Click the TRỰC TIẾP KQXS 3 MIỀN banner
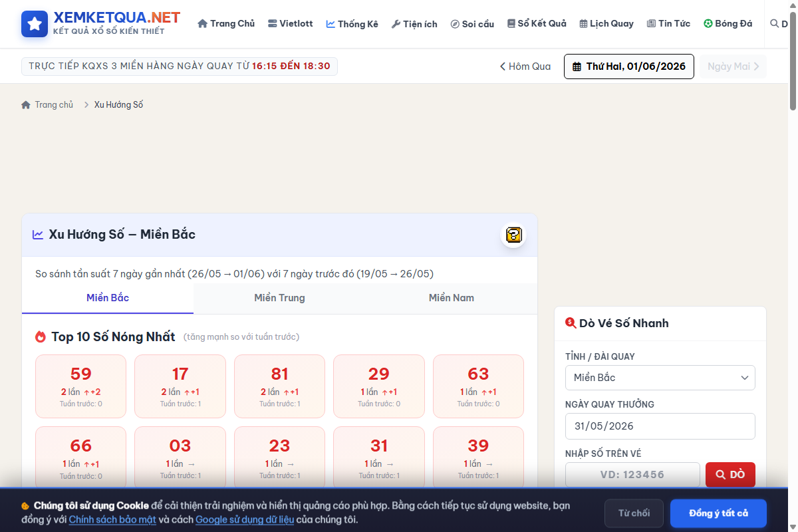 [180, 66]
